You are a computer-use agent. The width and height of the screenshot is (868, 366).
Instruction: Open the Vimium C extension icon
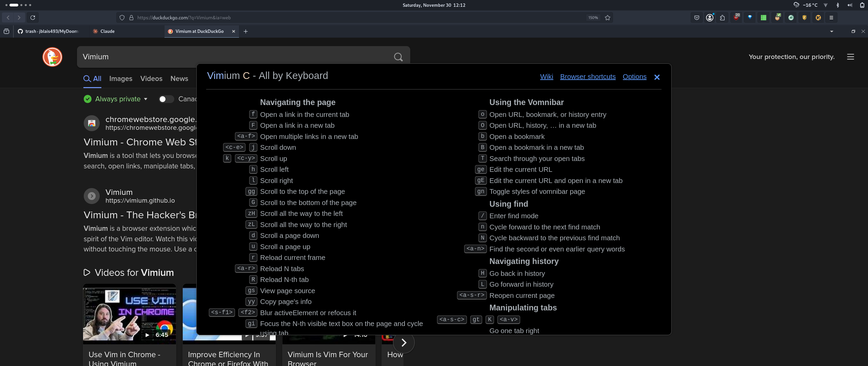pyautogui.click(x=818, y=18)
